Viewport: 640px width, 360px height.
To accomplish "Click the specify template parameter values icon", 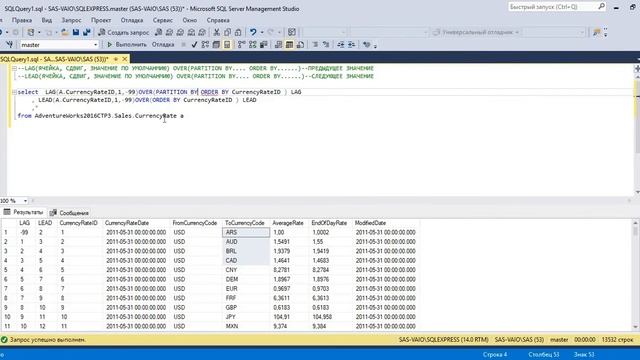I will tap(367, 45).
